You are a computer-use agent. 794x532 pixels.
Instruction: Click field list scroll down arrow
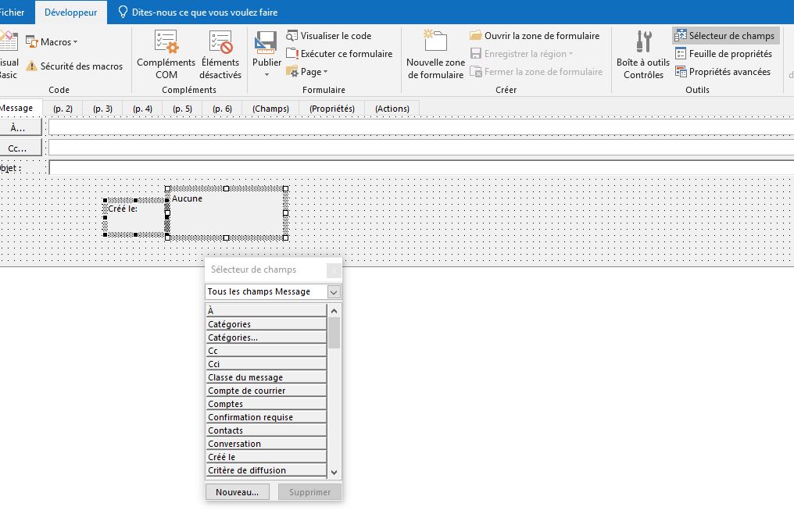tap(334, 473)
